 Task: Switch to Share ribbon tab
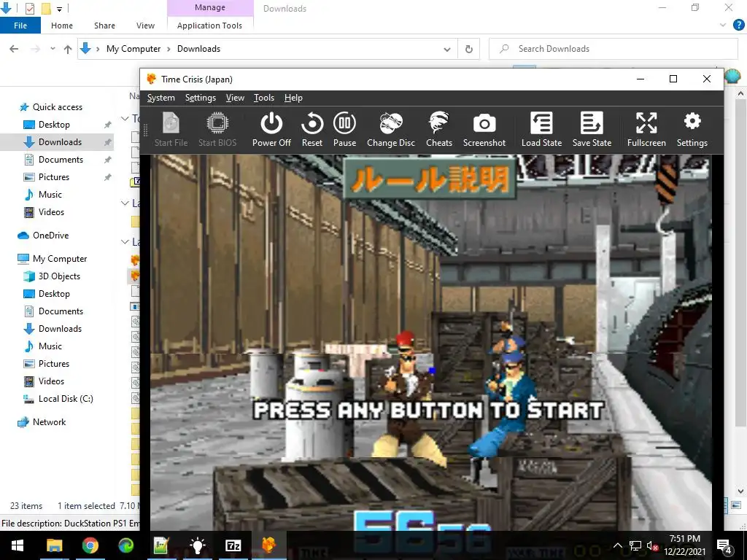(104, 26)
